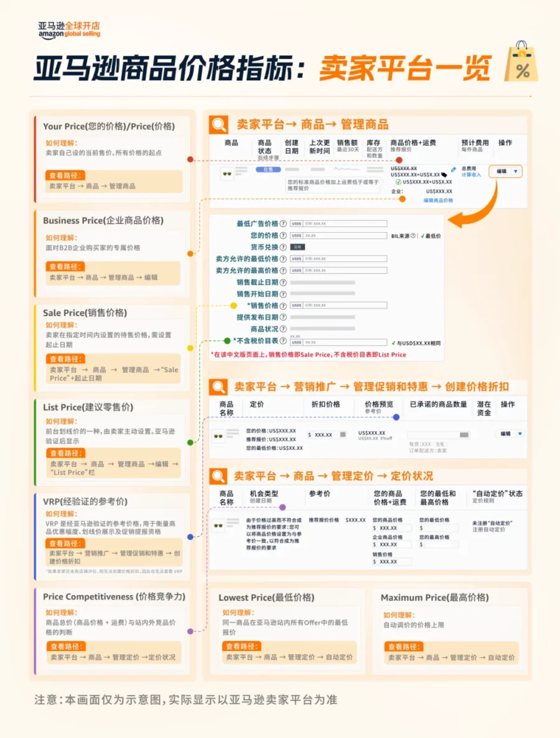The image size is (560, 738).
Task: Click search icon beside 创建价格折扣 heading
Action: [x=218, y=387]
